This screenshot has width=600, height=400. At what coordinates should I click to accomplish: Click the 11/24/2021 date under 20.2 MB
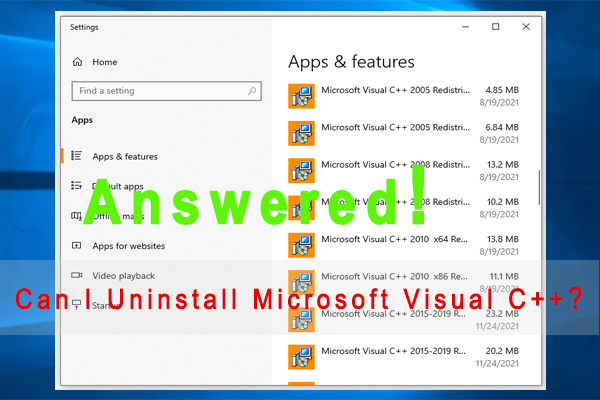coord(497,364)
